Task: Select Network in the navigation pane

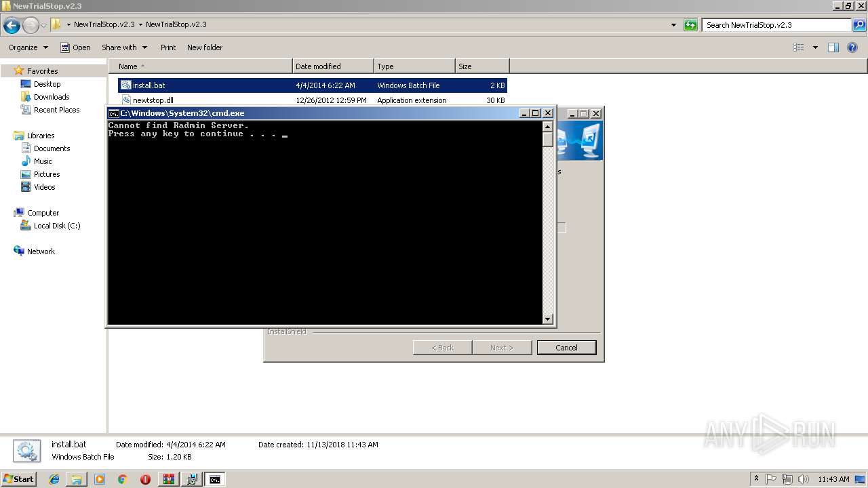Action: click(x=41, y=251)
